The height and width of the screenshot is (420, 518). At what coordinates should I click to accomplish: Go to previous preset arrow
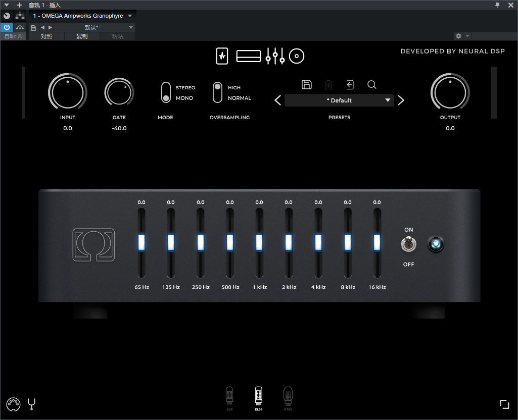278,100
